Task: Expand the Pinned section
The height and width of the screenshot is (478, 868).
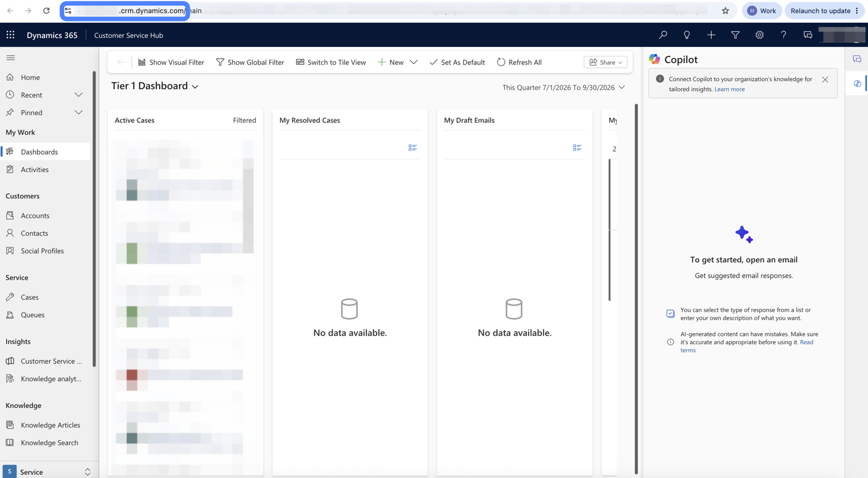Action: (x=78, y=112)
